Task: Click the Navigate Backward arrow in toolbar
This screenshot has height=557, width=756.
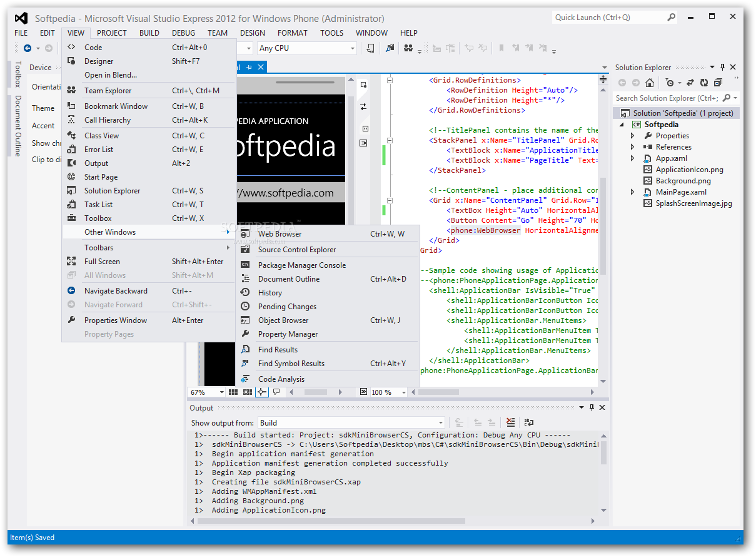Action: (28, 48)
